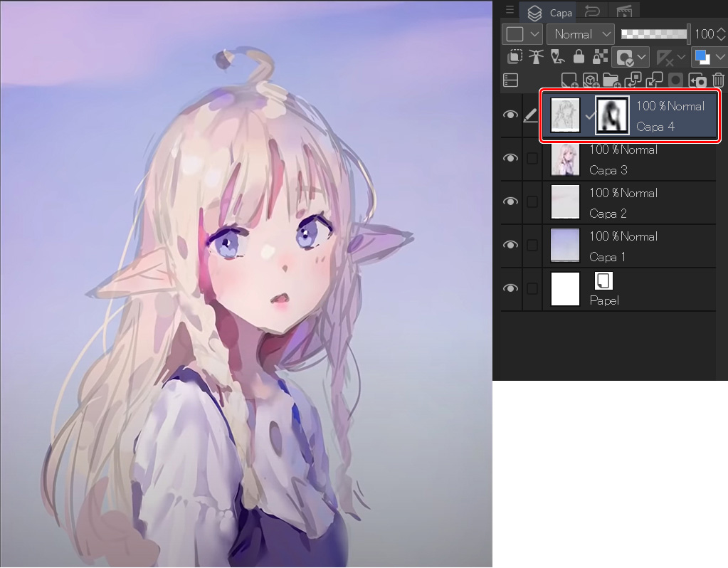The width and height of the screenshot is (728, 568).
Task: Tick the checkbox beside Capa 2
Action: (532, 201)
